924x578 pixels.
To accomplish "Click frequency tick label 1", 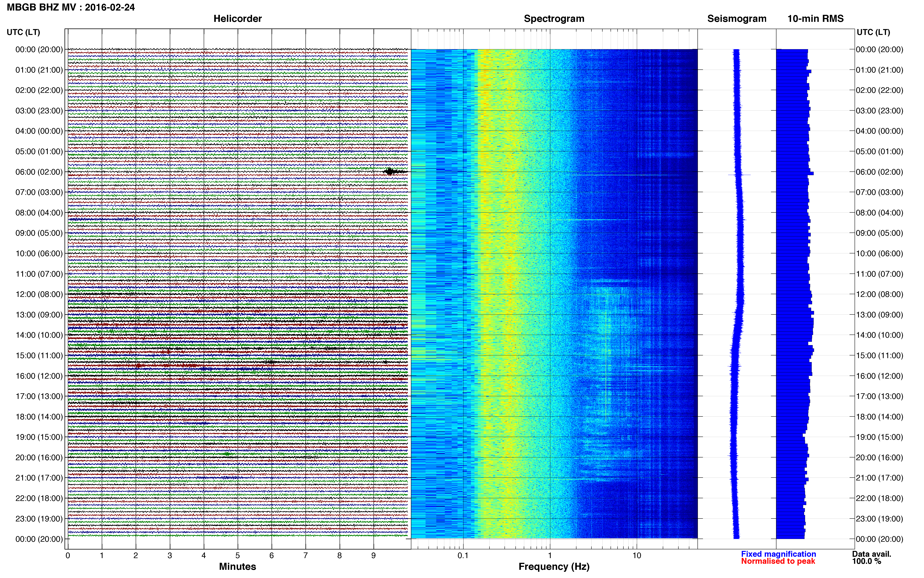I will click(x=550, y=555).
